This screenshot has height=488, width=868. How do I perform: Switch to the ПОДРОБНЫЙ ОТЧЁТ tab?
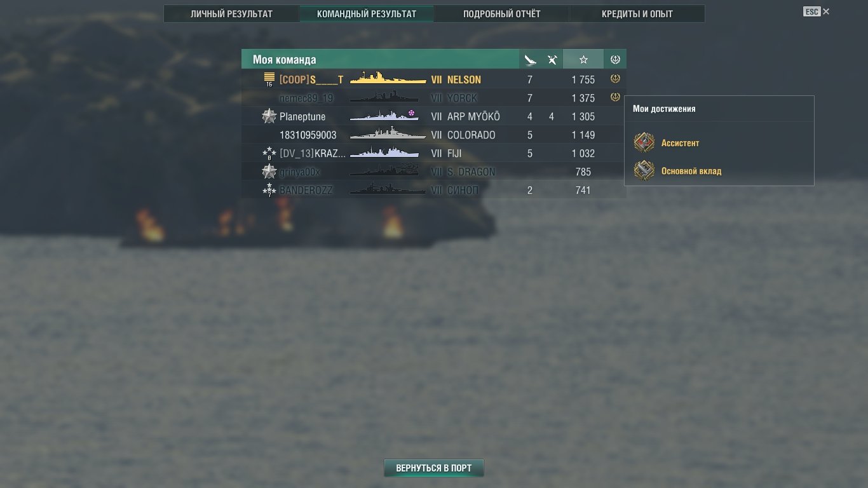(x=501, y=14)
